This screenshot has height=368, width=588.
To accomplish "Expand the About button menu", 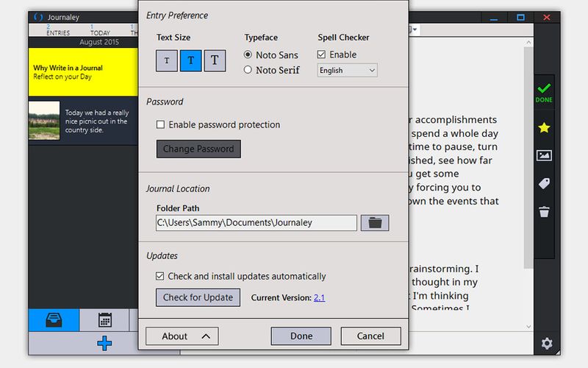I will coord(182,336).
